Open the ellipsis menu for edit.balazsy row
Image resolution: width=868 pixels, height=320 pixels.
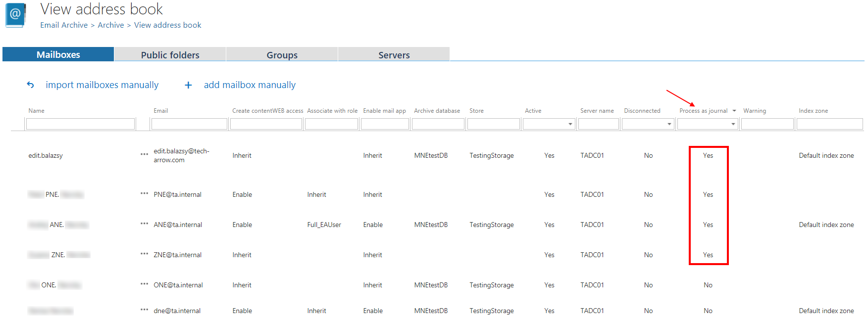[144, 154]
